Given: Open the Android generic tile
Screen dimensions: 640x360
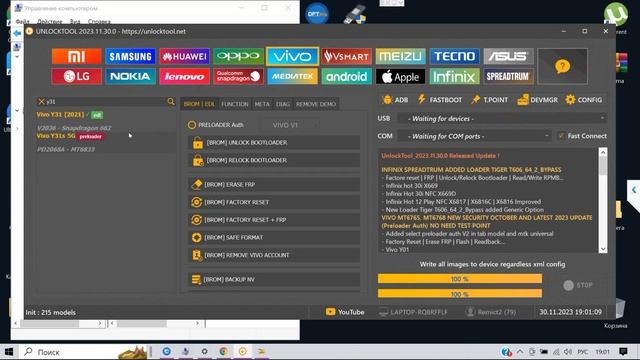Looking at the screenshot, I should point(346,76).
